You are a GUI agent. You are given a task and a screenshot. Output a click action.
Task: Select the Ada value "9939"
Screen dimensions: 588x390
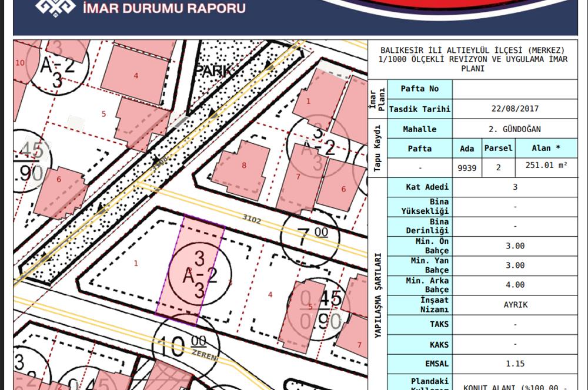pyautogui.click(x=467, y=168)
